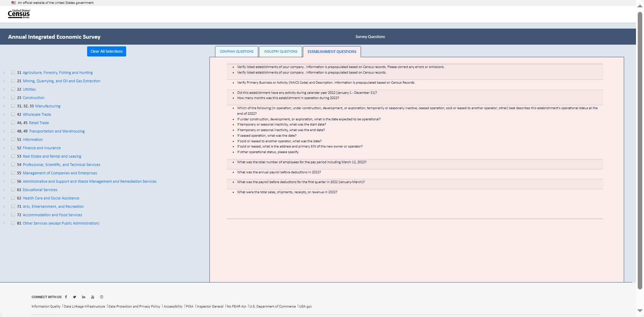644x317 pixels.
Task: Open the Census Twitter icon
Action: pos(75,297)
